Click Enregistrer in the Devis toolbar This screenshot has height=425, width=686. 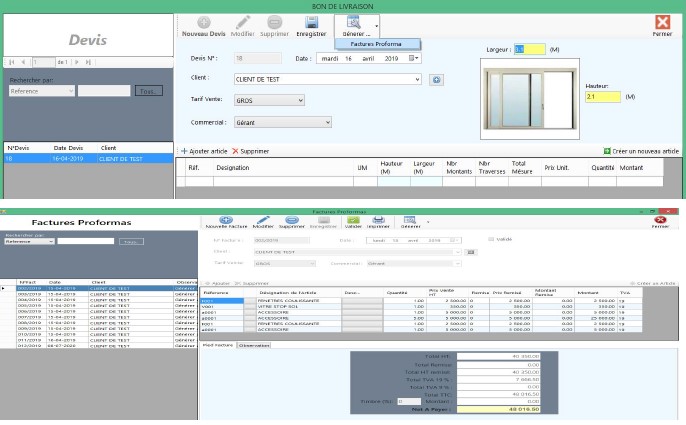tap(311, 24)
